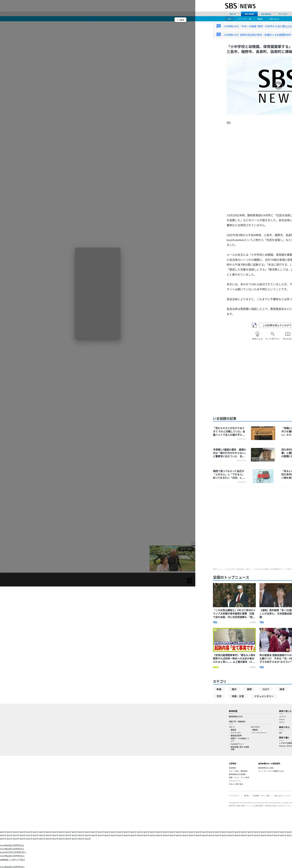Switch to the SBS TV tab
This screenshot has width=292, height=868.
pos(233,14)
